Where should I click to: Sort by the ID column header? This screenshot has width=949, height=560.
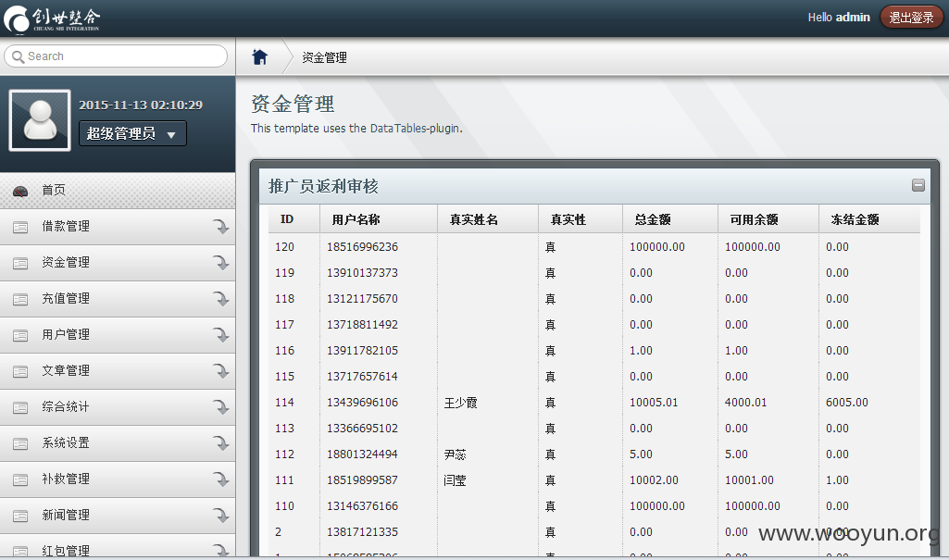(x=294, y=219)
